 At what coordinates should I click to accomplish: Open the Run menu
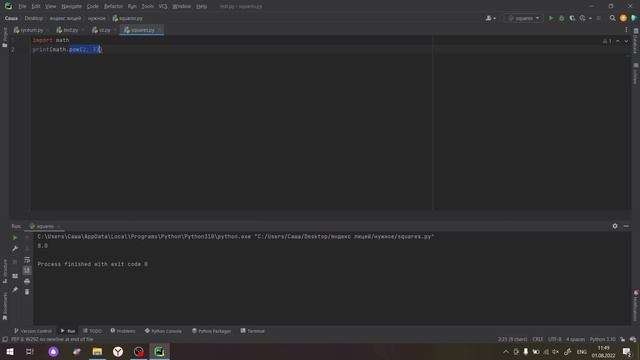click(132, 7)
